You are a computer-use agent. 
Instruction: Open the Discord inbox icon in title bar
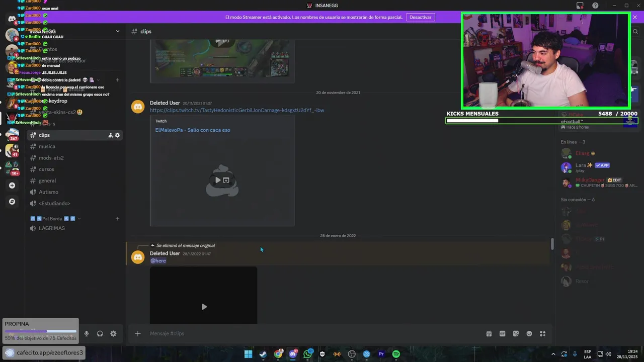click(x=580, y=6)
